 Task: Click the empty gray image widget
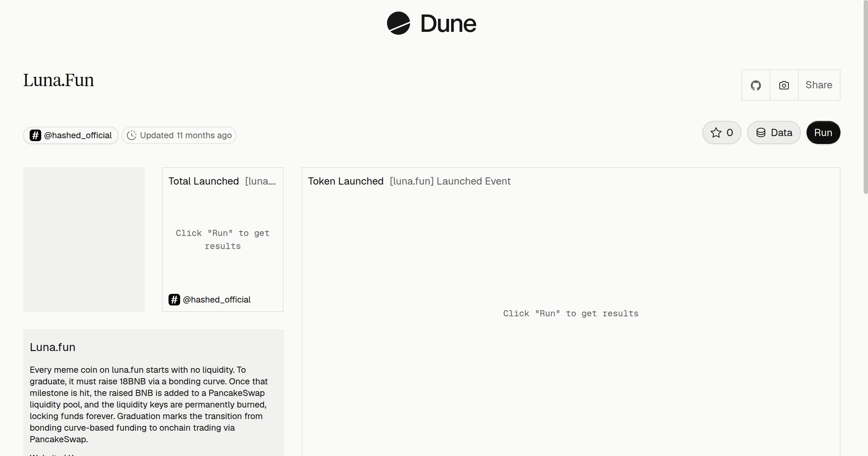point(84,239)
